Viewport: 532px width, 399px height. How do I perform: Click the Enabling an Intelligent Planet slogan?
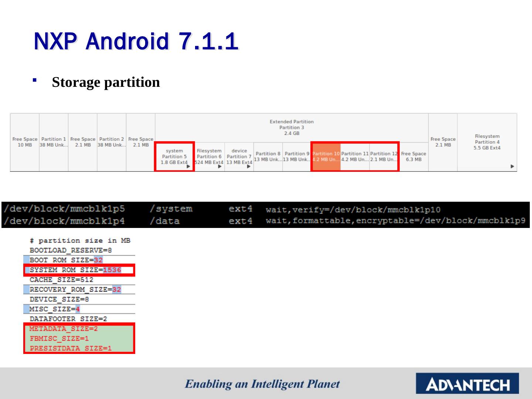262,384
